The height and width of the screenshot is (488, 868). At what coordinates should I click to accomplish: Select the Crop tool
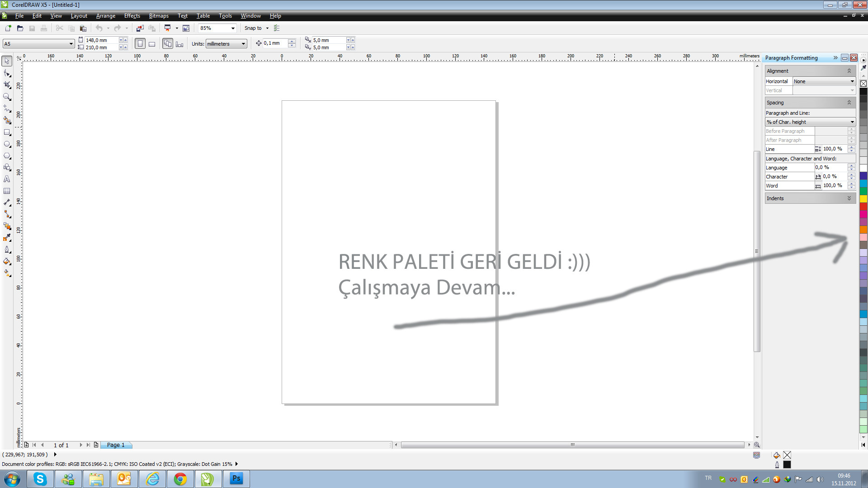(7, 85)
